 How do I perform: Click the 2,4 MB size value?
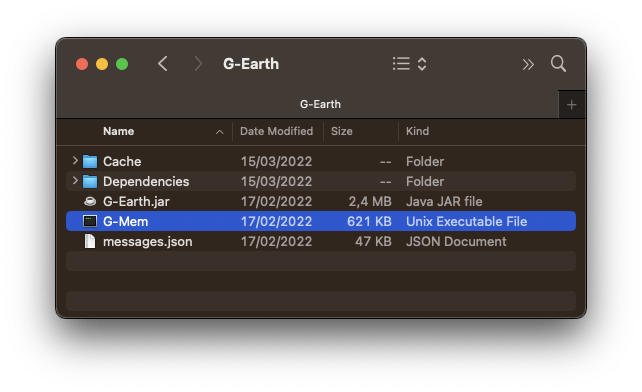[x=370, y=202]
